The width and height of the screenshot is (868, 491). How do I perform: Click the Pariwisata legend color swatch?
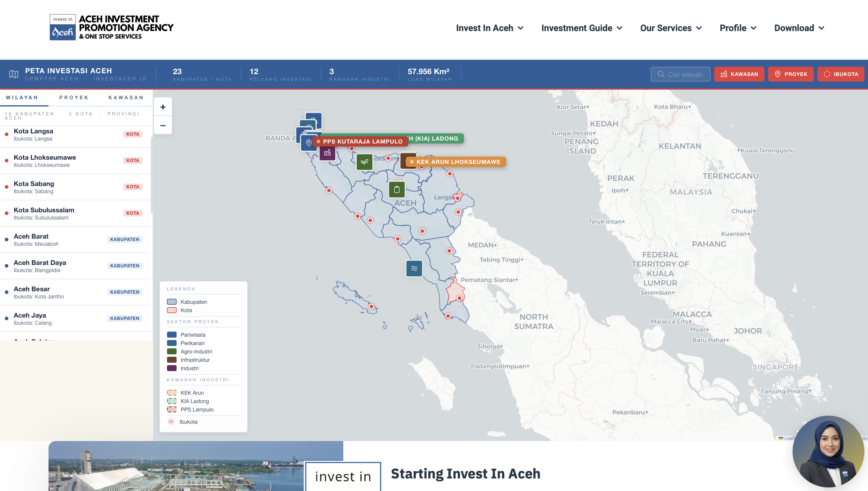172,335
